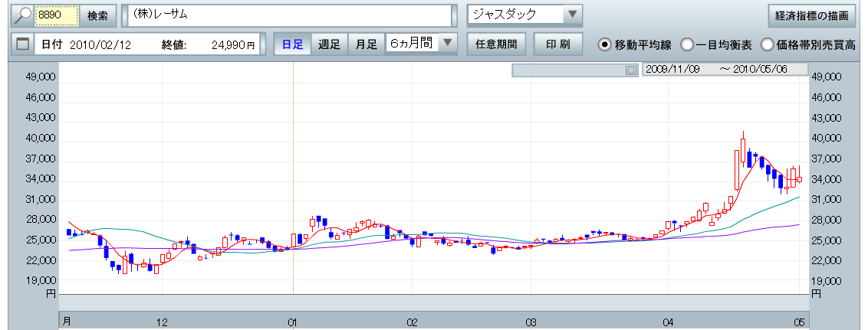Open the ジャスダック market dropdown
Viewport: 868px width, 330px height.
572,15
